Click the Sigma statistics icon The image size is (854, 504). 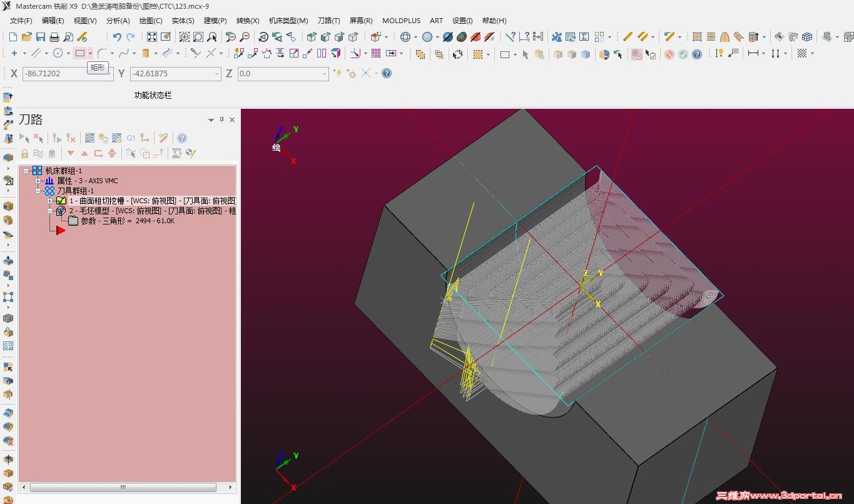tap(584, 37)
